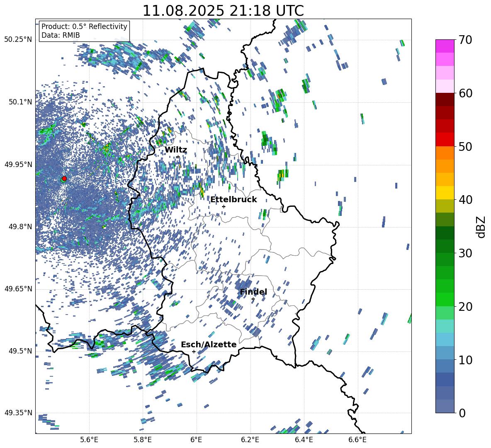Click the 6°E longitude tick label
Image resolution: width=491 pixels, height=448 pixels.
(196, 440)
